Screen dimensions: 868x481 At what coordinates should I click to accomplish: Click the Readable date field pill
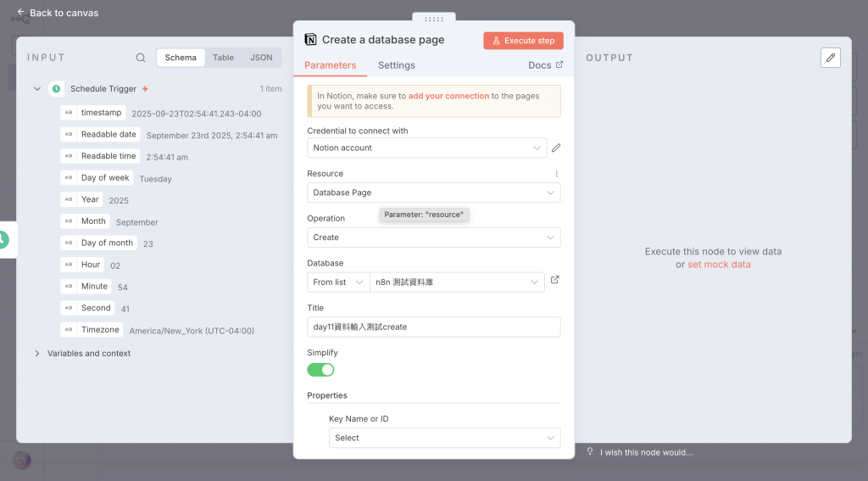[100, 134]
